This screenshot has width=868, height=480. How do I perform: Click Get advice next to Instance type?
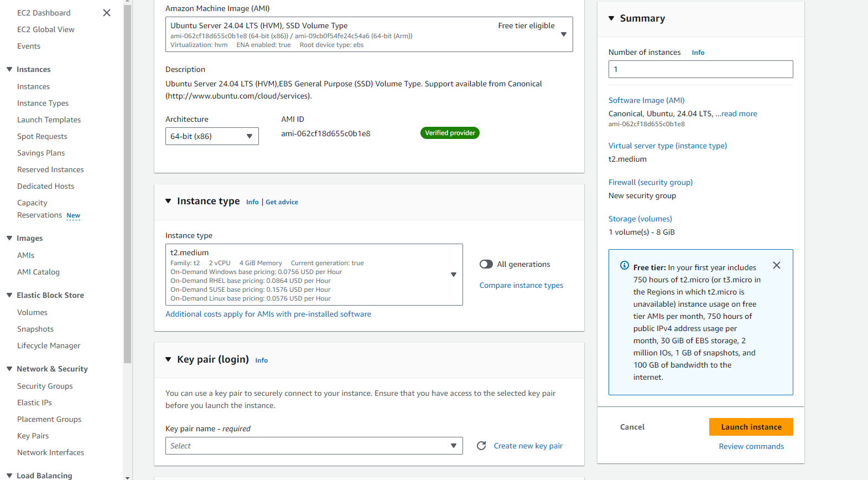[x=282, y=202]
